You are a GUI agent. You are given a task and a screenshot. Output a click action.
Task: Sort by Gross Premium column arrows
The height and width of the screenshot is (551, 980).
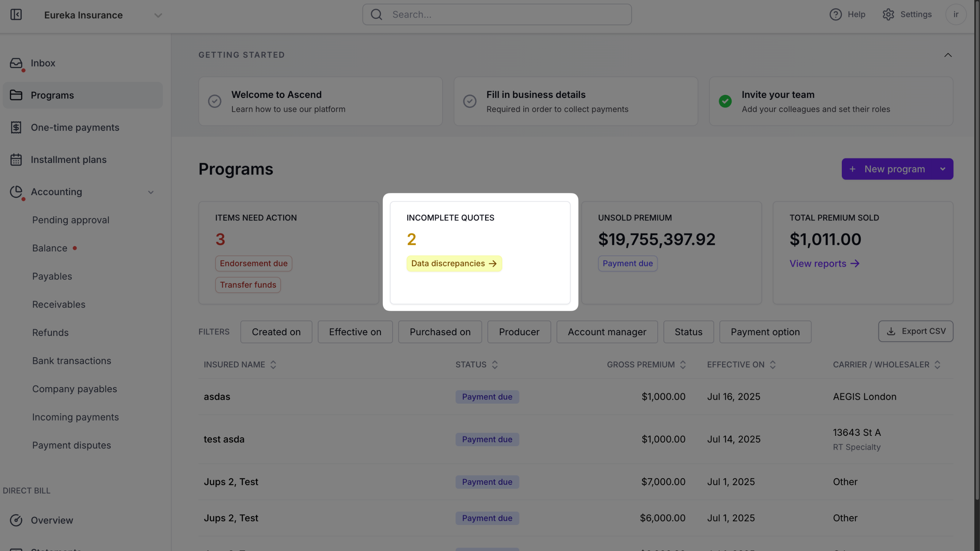(683, 365)
